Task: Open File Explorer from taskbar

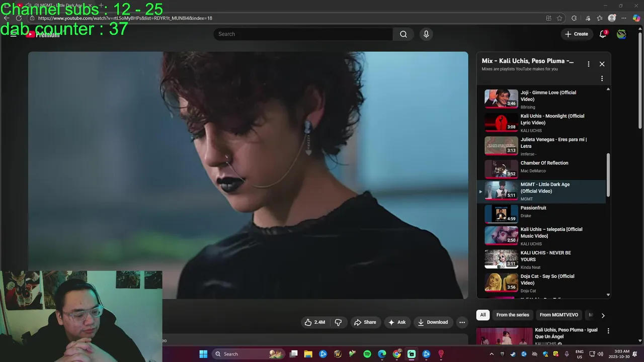Action: [x=308, y=354]
